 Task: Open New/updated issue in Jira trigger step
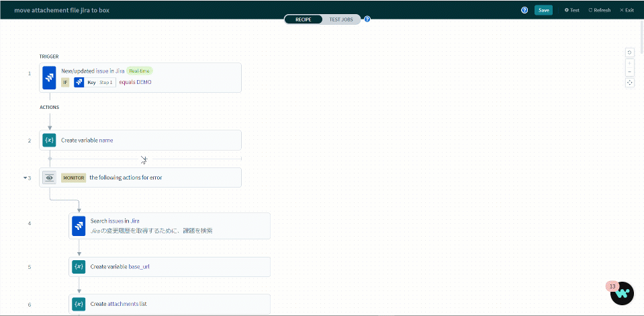point(140,77)
